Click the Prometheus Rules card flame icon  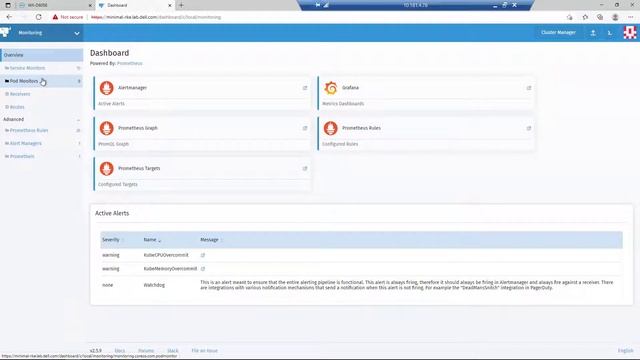[331, 128]
